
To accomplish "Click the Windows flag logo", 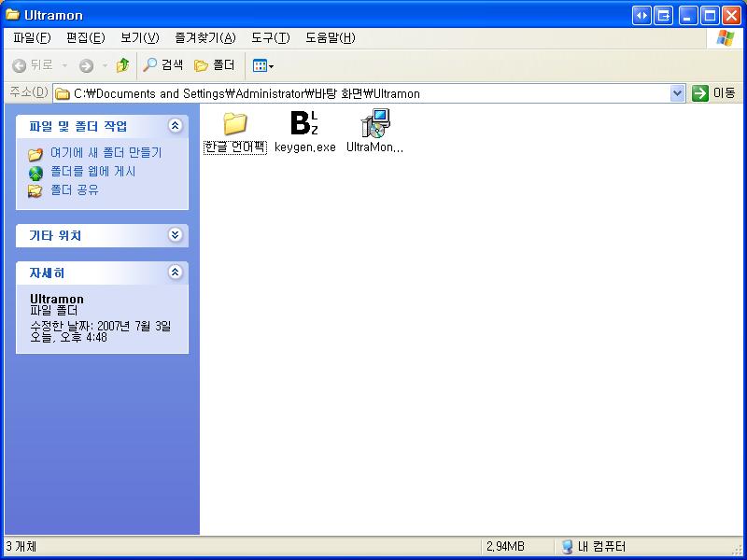I will click(725, 38).
